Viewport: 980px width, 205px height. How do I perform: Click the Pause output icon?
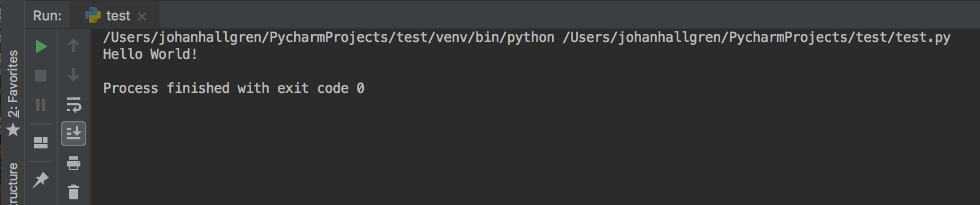click(41, 105)
